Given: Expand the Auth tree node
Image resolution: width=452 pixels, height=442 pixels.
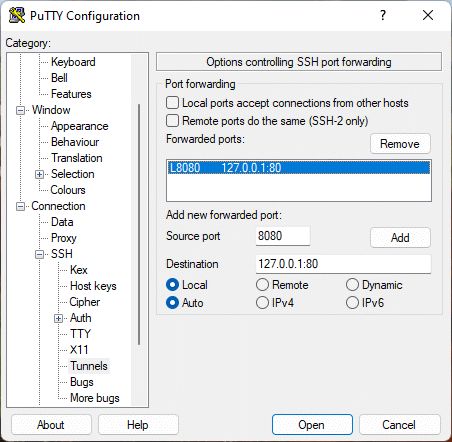Looking at the screenshot, I should (x=58, y=318).
